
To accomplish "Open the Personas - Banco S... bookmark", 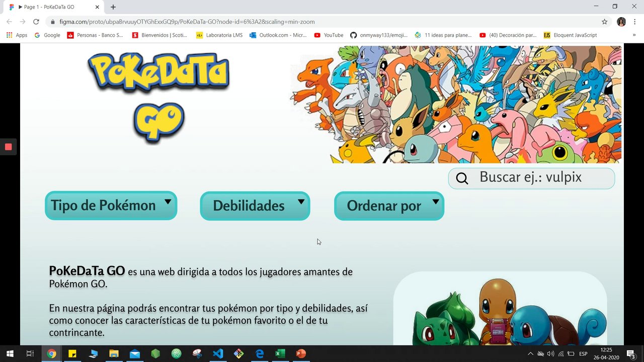I will (95, 35).
